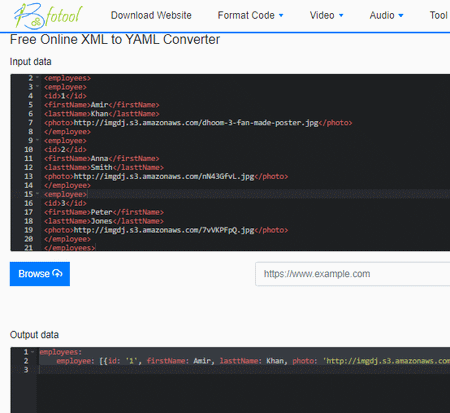The image size is (450, 413).
Task: Expand the Audio dropdown menu
Action: tap(386, 15)
